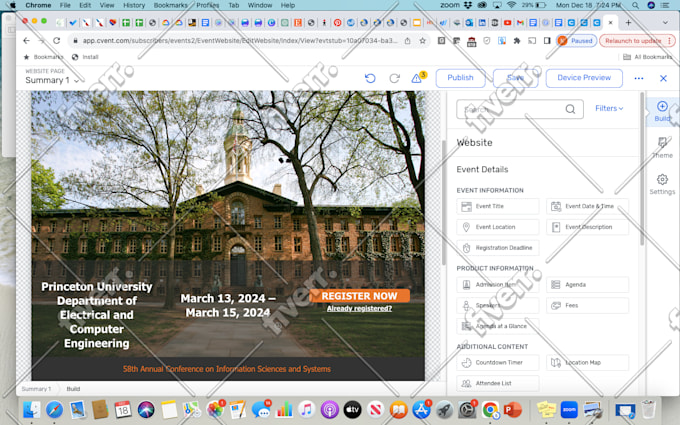Open the Settings gear in sidebar
This screenshot has width=680, height=425.
pyautogui.click(x=662, y=184)
